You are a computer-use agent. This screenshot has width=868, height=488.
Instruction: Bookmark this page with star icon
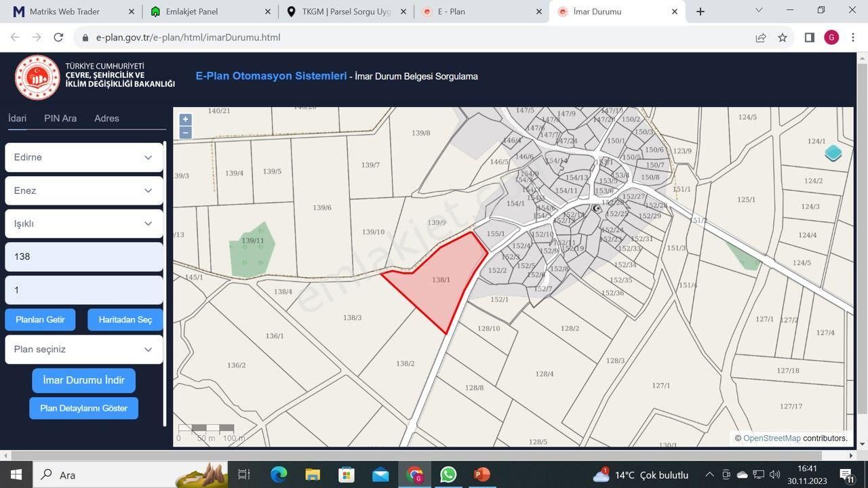783,37
